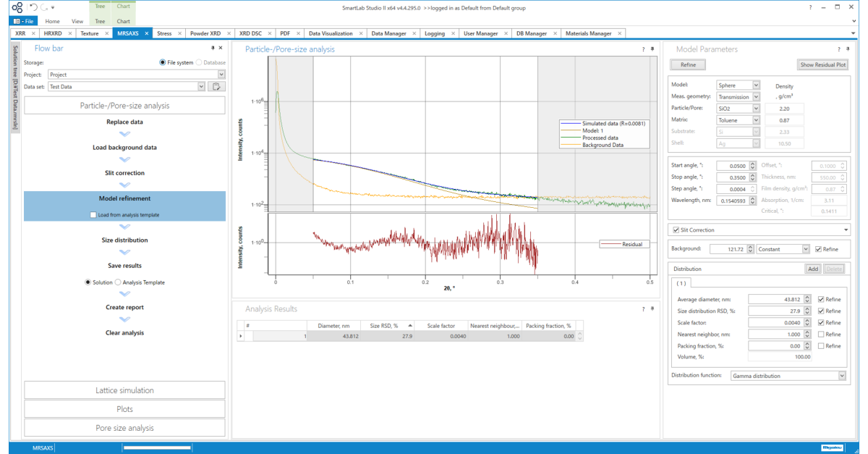Open help via the question mark on Model Parameters
868x454 pixels.
click(x=838, y=49)
